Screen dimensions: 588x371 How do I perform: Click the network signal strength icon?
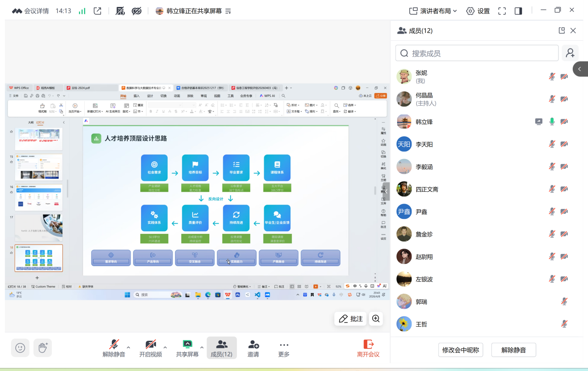82,11
